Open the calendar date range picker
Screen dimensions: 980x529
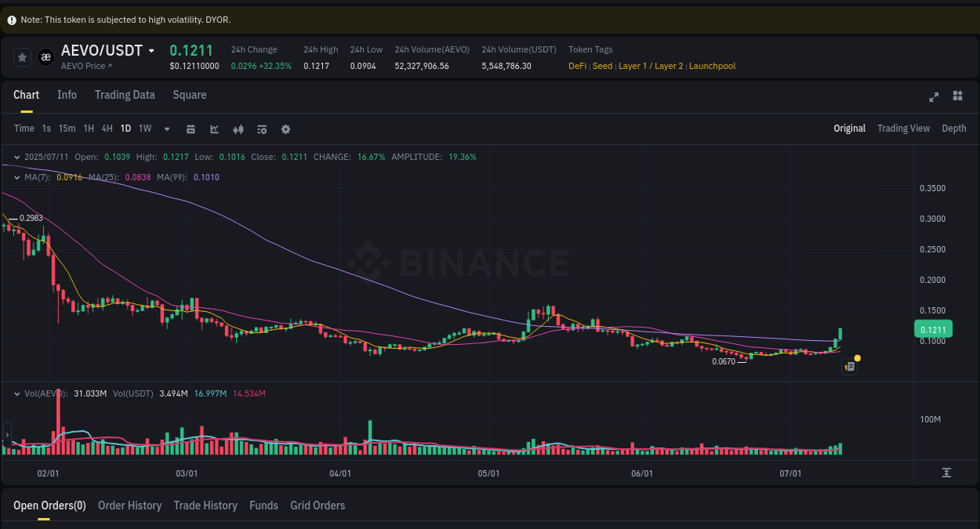191,128
